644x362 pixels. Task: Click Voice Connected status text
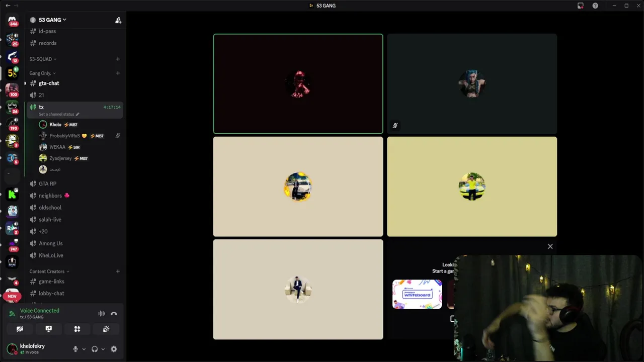click(x=40, y=311)
